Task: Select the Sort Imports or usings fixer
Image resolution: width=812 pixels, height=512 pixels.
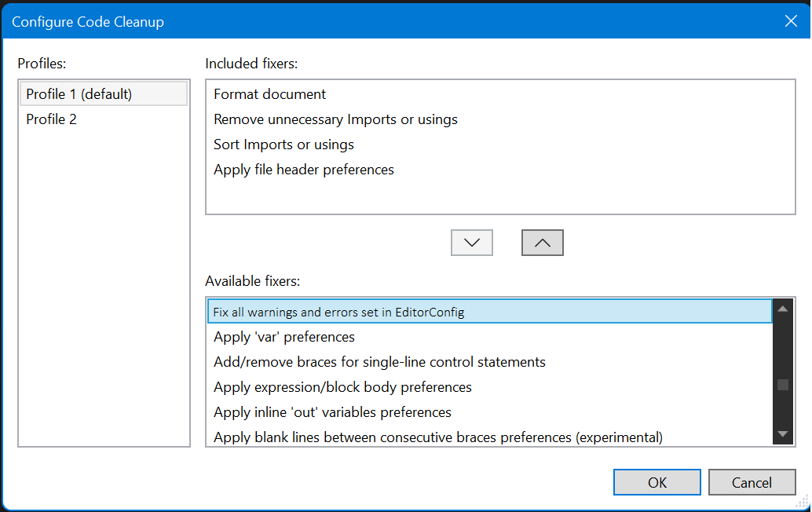Action: (x=283, y=144)
